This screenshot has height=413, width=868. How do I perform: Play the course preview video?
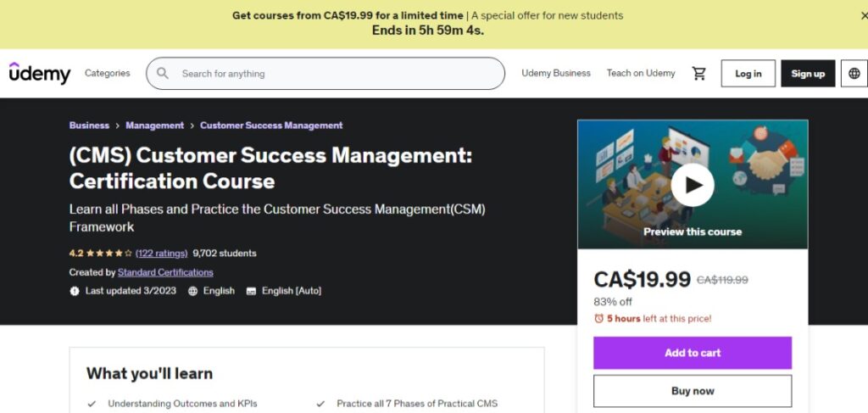pos(693,185)
